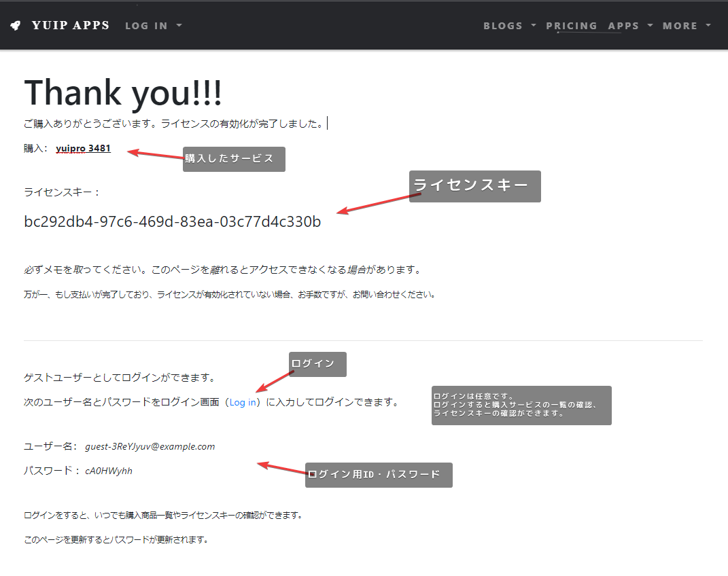
Task: Click the Thank you!!! heading
Action: click(x=123, y=92)
